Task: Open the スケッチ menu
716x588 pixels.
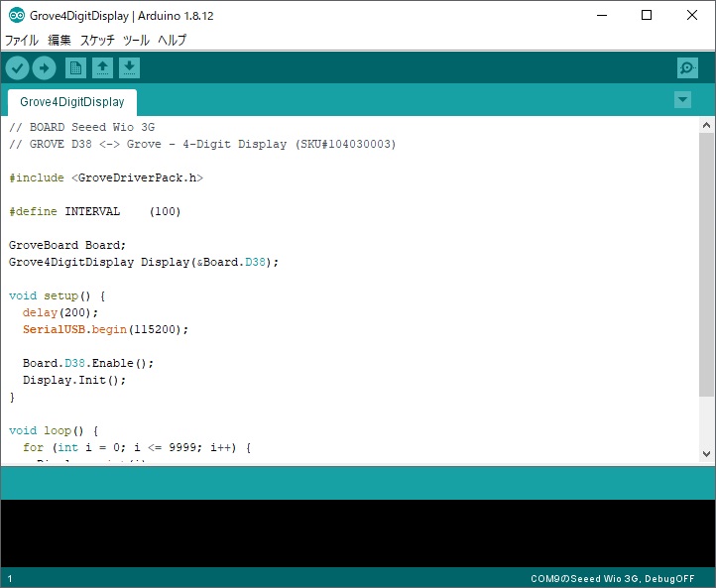Action: click(x=97, y=41)
